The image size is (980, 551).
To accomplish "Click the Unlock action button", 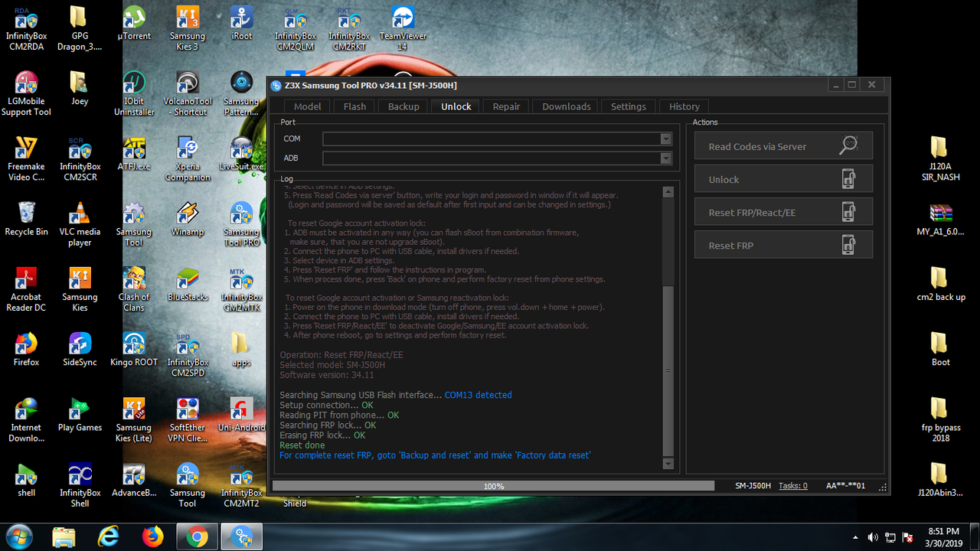I will (x=783, y=179).
